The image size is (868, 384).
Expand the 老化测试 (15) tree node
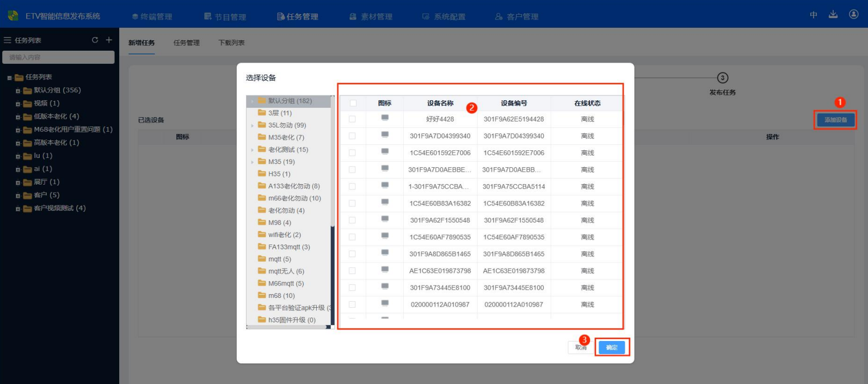253,150
